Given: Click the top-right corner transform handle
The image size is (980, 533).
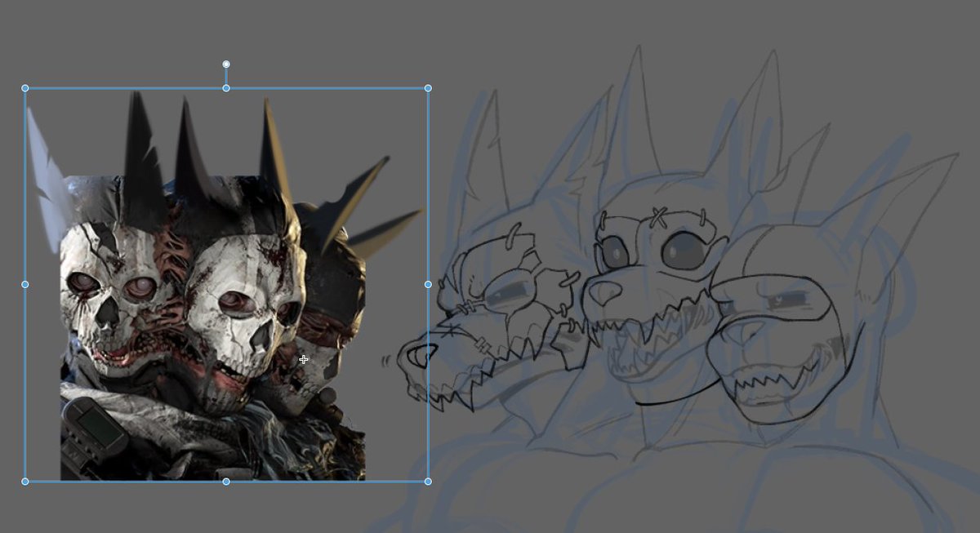Looking at the screenshot, I should [x=428, y=88].
